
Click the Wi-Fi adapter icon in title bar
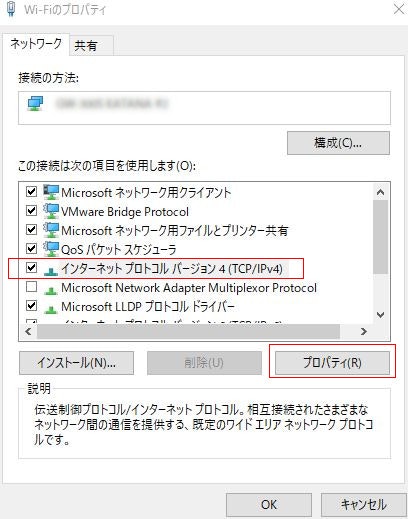[x=11, y=9]
